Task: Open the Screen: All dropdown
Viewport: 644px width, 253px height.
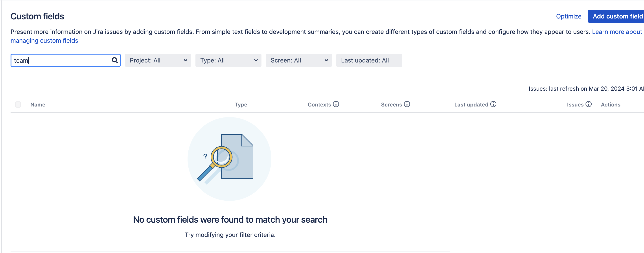Action: pyautogui.click(x=298, y=60)
